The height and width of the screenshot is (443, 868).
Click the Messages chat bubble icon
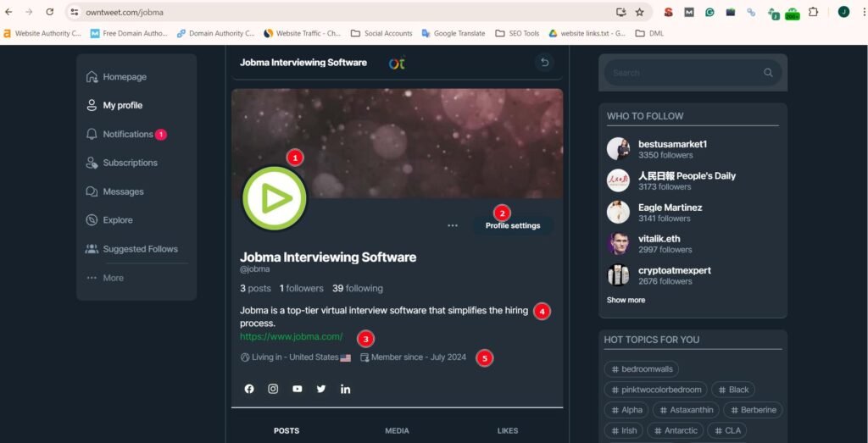pyautogui.click(x=92, y=191)
